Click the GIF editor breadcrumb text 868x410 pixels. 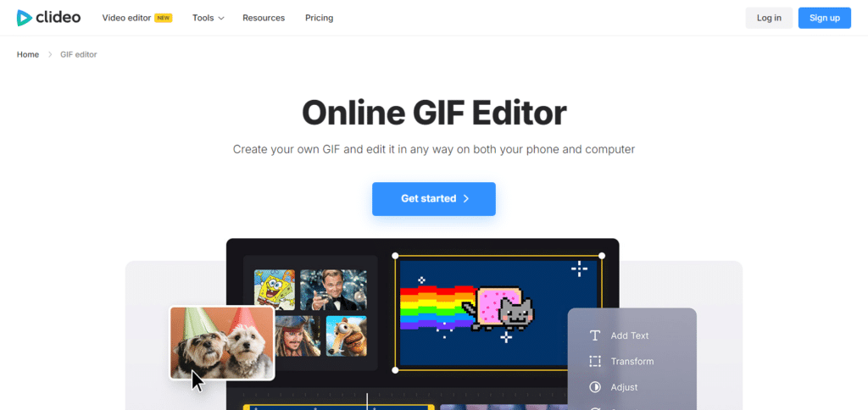[x=79, y=54]
